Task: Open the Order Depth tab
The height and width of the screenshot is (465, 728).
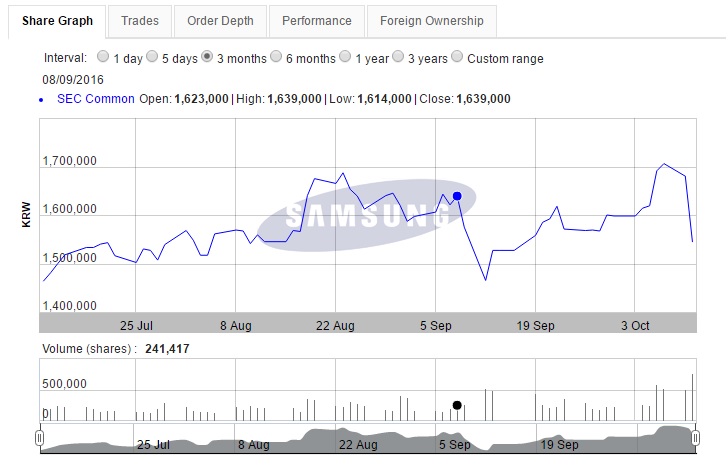Action: pos(220,21)
